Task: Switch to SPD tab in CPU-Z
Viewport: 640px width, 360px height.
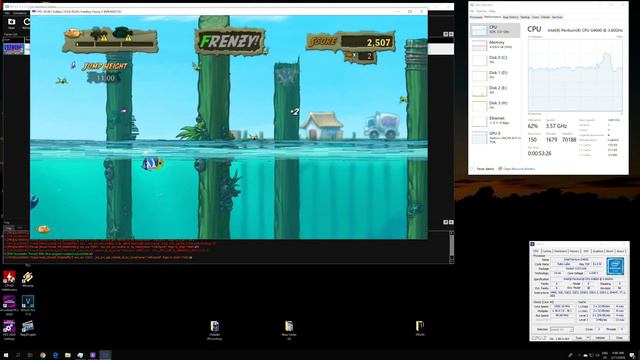Action: (586, 251)
